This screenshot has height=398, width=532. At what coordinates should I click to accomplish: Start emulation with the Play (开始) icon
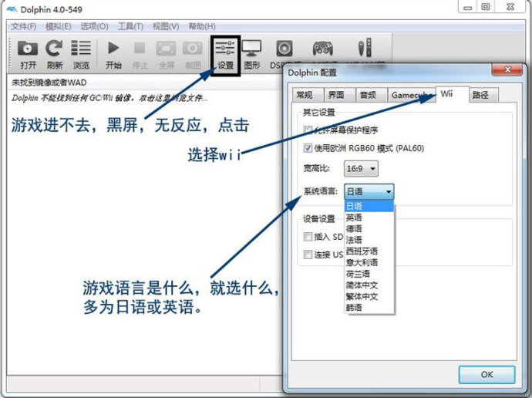pyautogui.click(x=113, y=48)
